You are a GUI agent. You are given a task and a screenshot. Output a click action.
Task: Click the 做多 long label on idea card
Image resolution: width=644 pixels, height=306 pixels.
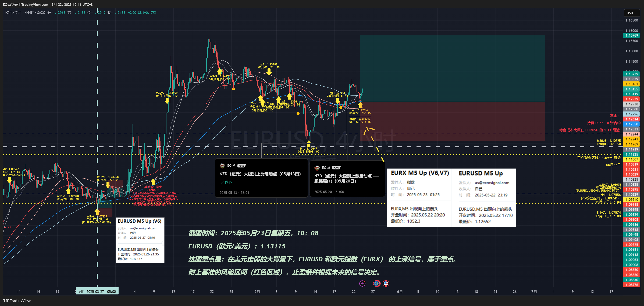pos(228,182)
